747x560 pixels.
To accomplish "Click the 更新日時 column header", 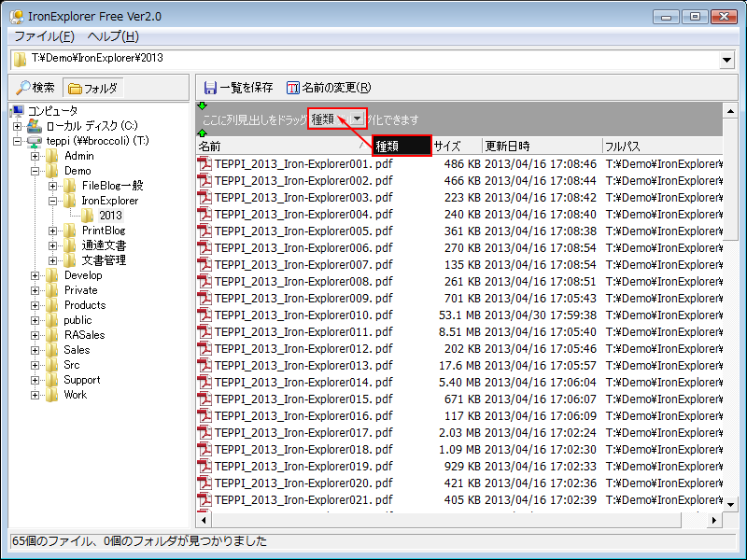I will [543, 147].
